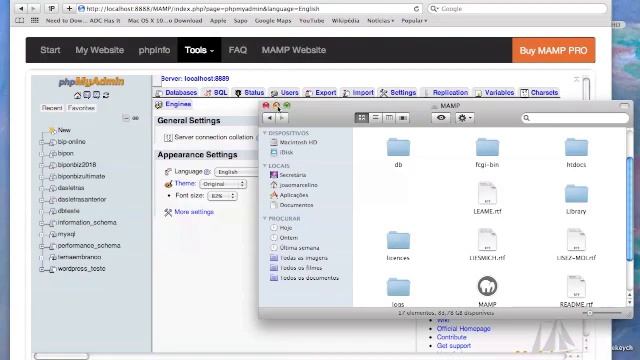Click the collapse-all icon in phpMyAdmin navigation
The image size is (640, 360).
coord(126,118)
